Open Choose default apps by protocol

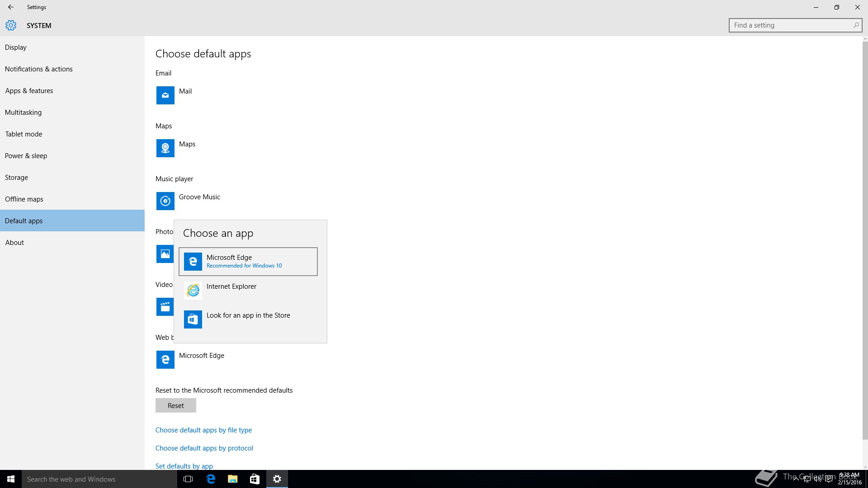(x=204, y=448)
